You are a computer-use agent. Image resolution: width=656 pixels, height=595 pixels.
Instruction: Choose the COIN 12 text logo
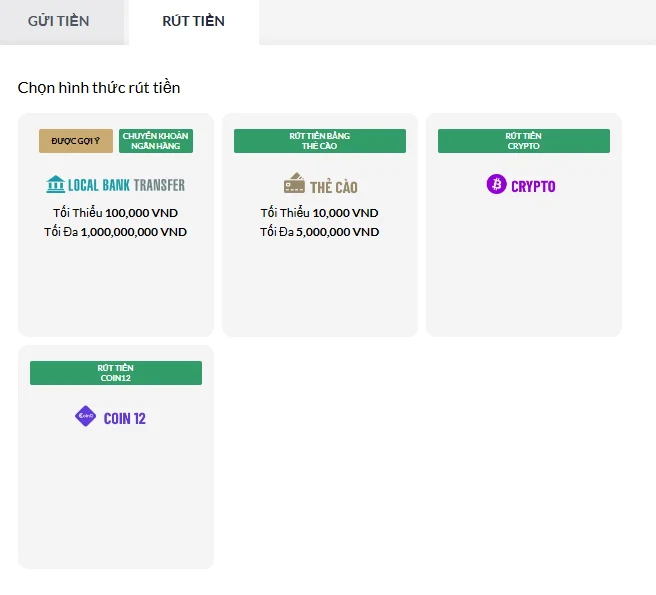pos(125,418)
